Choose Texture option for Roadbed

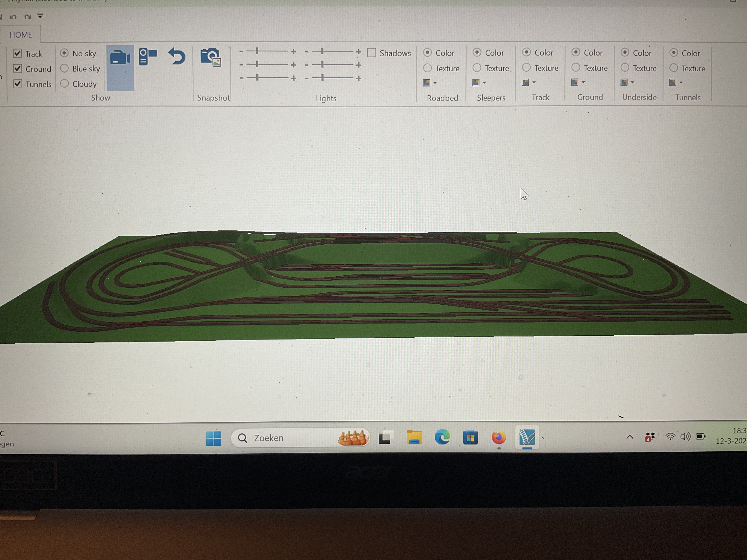[x=427, y=68]
